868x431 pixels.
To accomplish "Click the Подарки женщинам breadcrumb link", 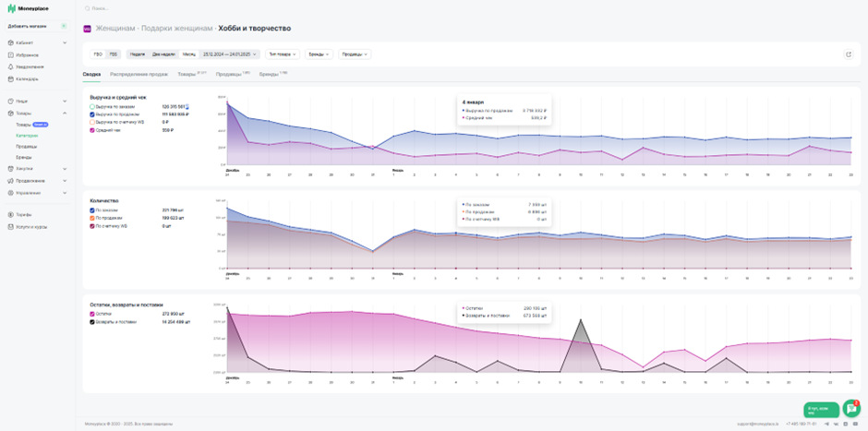I will (177, 29).
